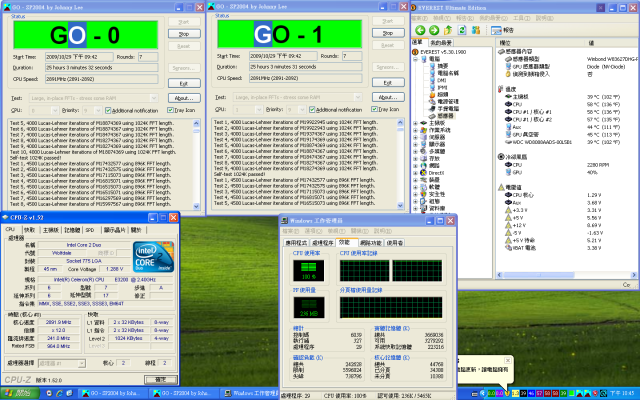The image size is (640, 400).
Task: Select the 超頻 overclock flame item in EVEREST tree
Action: (439, 94)
